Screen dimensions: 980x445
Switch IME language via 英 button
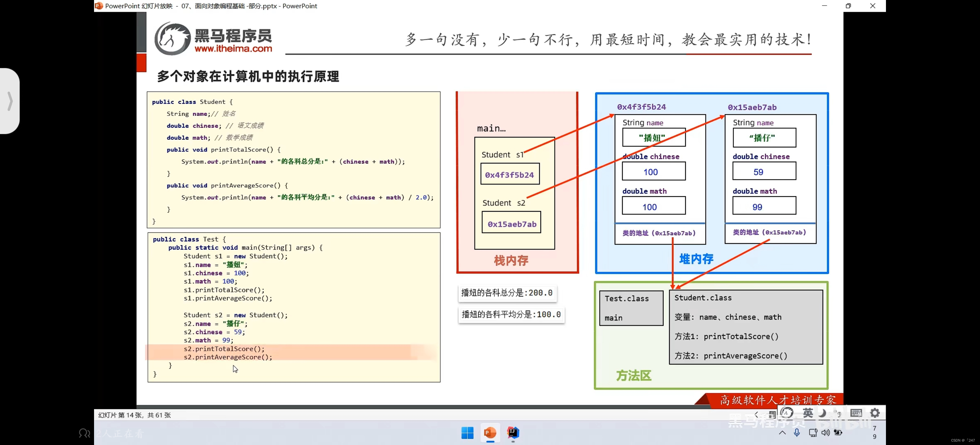807,413
